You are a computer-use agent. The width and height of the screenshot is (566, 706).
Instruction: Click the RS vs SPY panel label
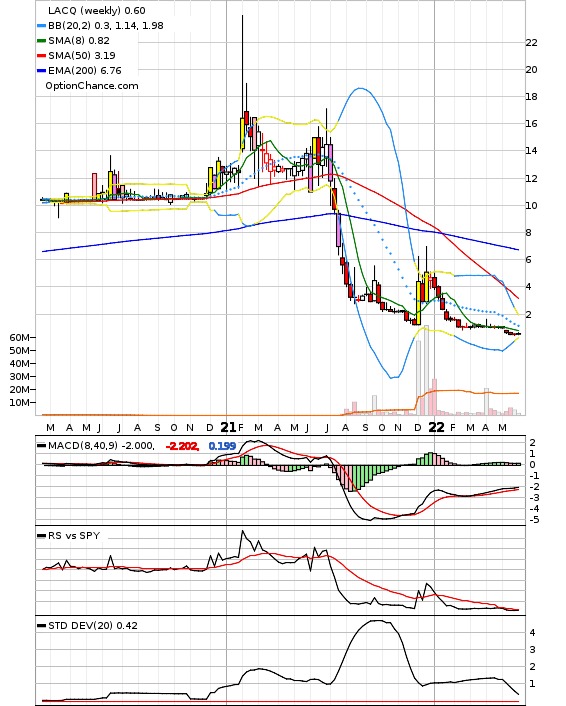74,536
